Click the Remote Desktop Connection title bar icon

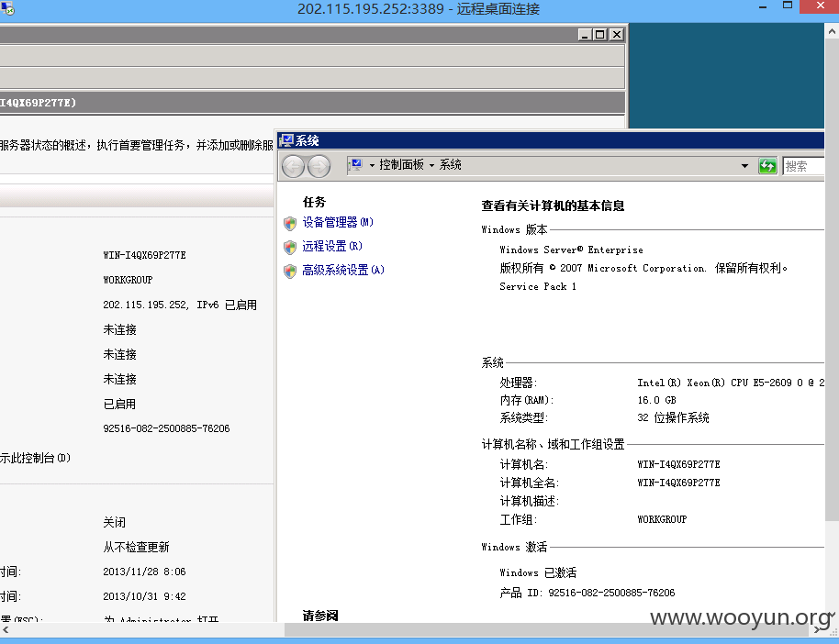pyautogui.click(x=7, y=8)
